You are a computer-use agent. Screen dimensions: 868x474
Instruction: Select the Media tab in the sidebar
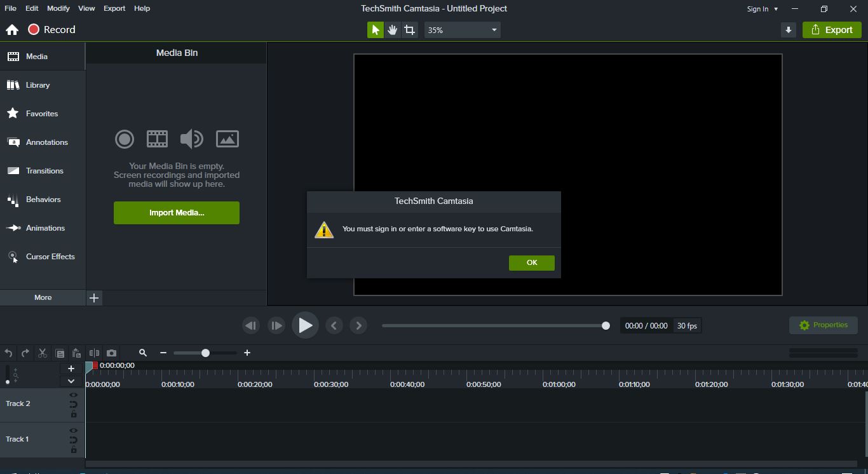pyautogui.click(x=43, y=57)
